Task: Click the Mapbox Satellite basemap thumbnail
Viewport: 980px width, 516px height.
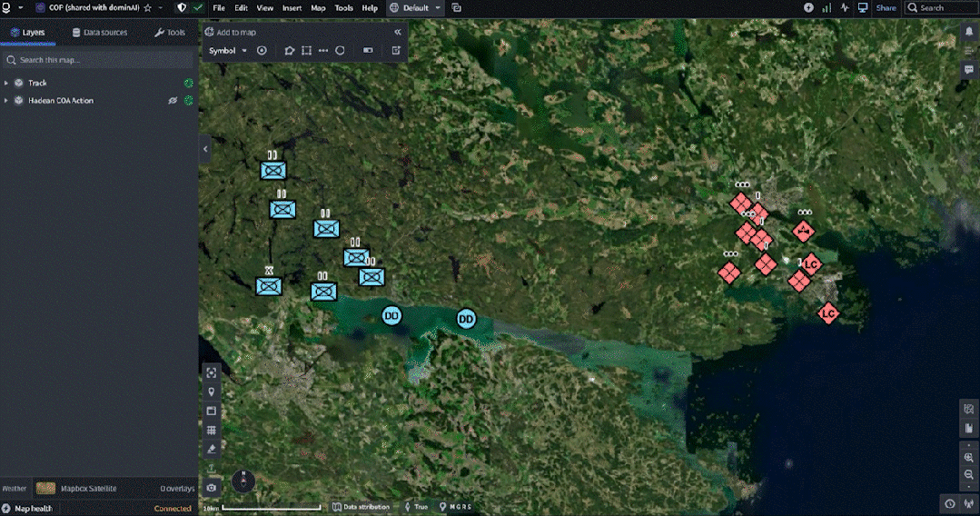Action: pos(45,489)
